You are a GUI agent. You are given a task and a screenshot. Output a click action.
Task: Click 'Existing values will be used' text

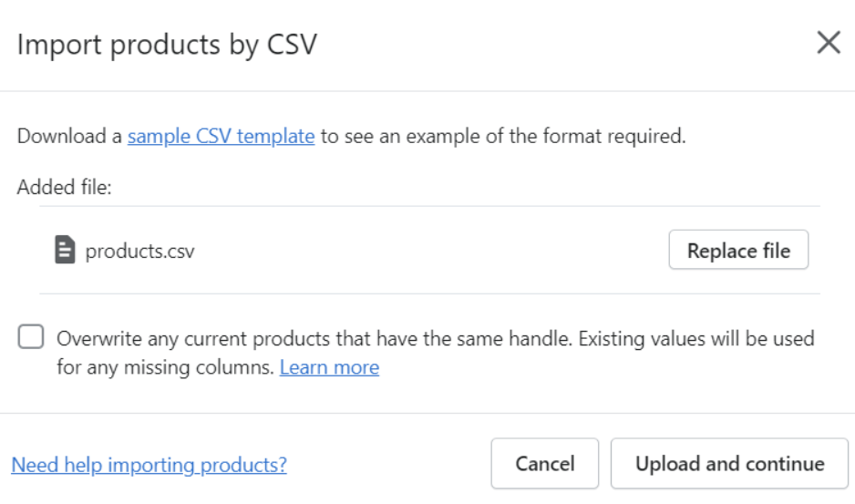(696, 339)
